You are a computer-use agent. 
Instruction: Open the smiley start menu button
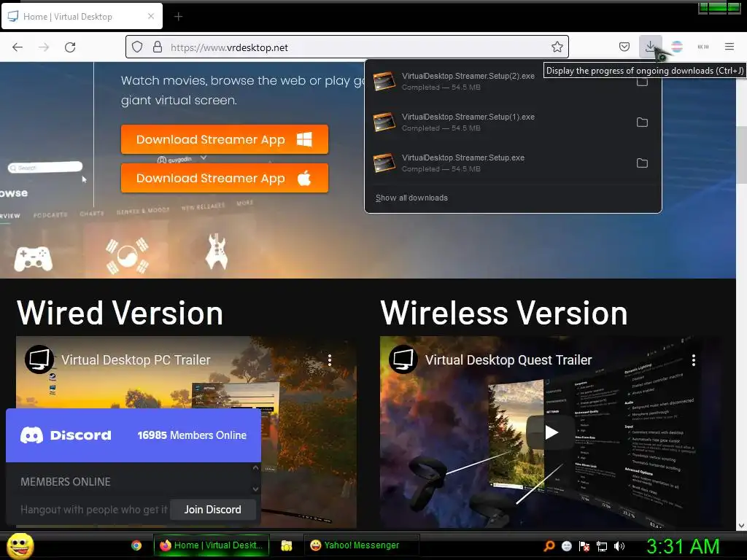20,545
